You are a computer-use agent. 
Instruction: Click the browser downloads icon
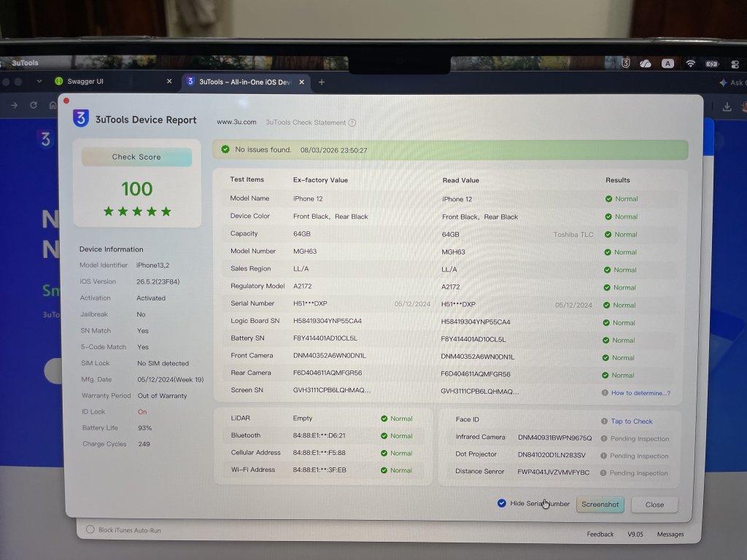(727, 106)
